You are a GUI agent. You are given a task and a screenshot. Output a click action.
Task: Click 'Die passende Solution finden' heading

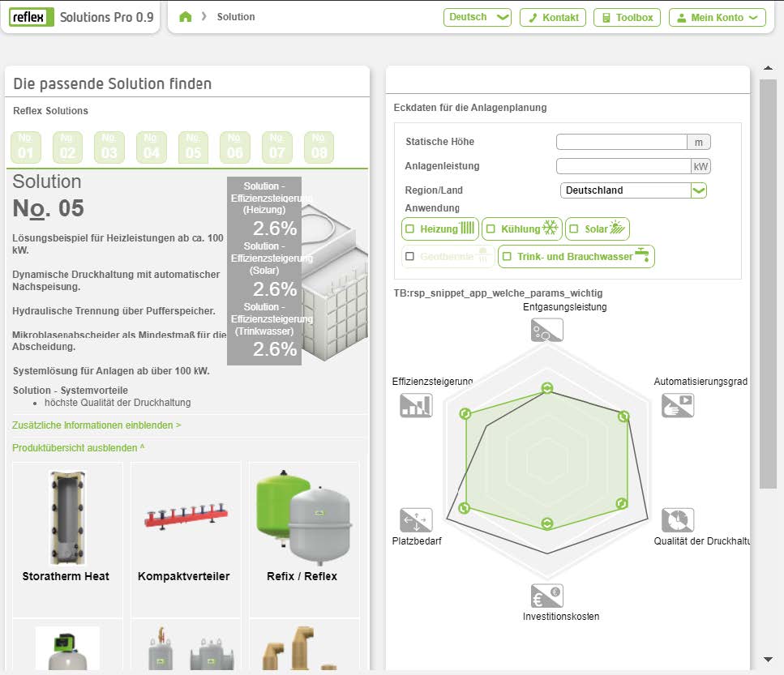[x=113, y=83]
